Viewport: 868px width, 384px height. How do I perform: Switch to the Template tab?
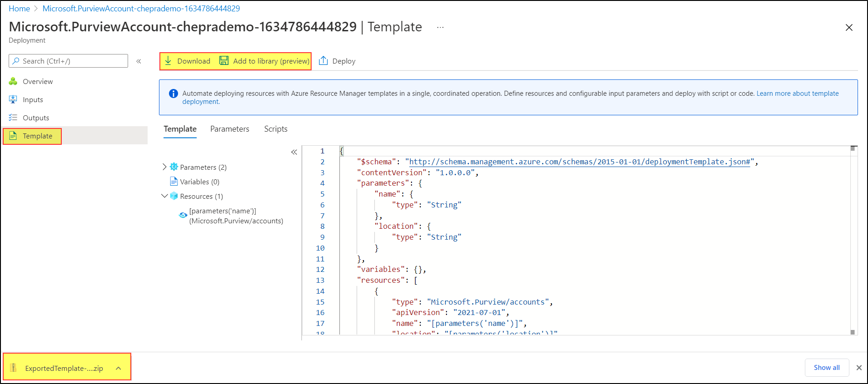pos(180,129)
